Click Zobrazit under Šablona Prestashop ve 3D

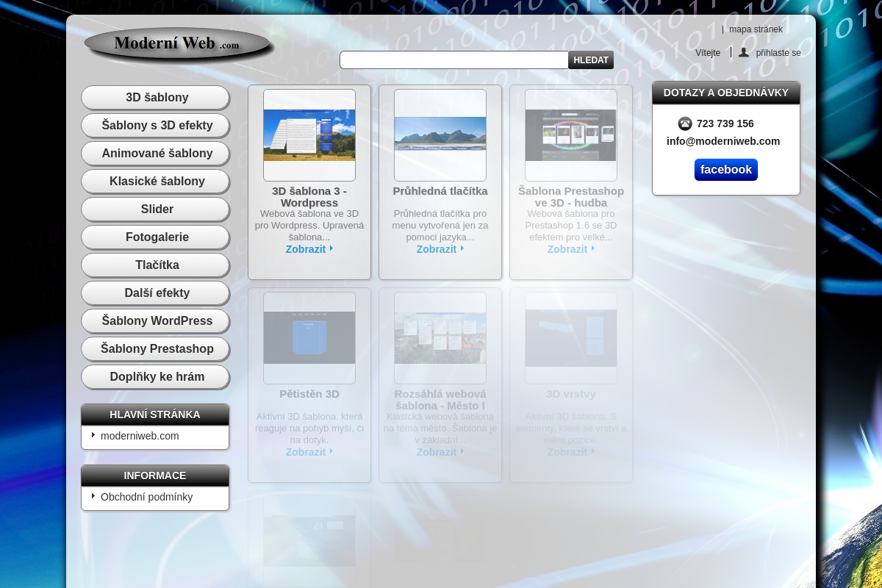(571, 249)
